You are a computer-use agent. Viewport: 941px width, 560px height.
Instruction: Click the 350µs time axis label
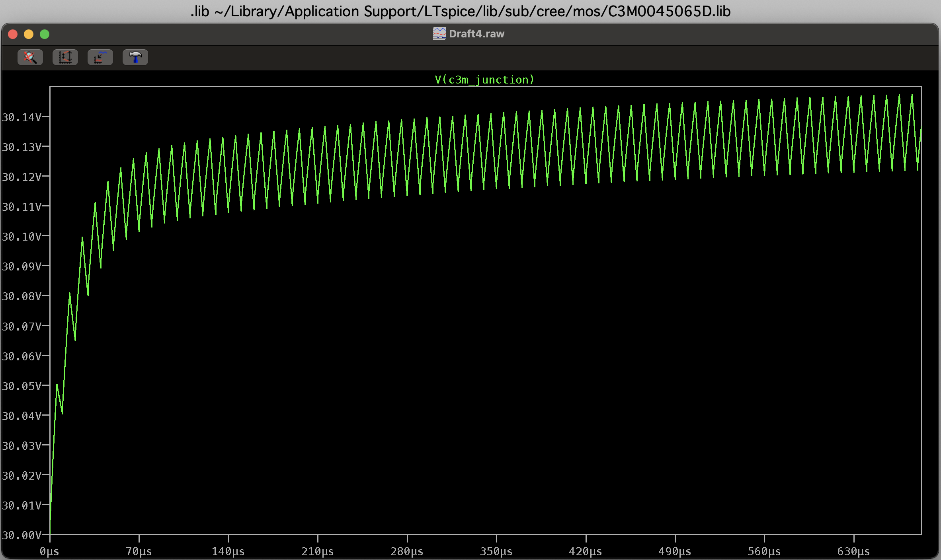496,552
